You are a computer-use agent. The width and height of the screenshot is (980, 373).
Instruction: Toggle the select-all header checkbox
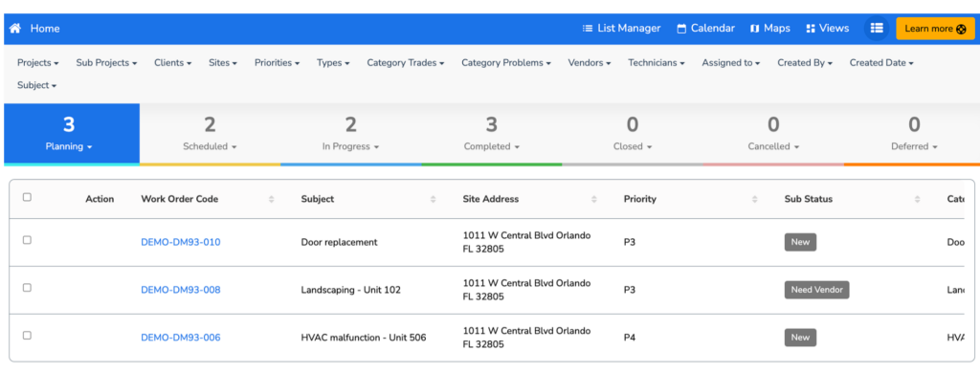tap(27, 197)
